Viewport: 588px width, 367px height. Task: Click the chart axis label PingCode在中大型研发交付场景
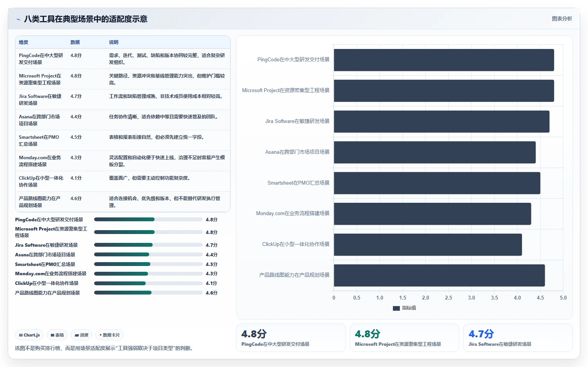click(293, 59)
